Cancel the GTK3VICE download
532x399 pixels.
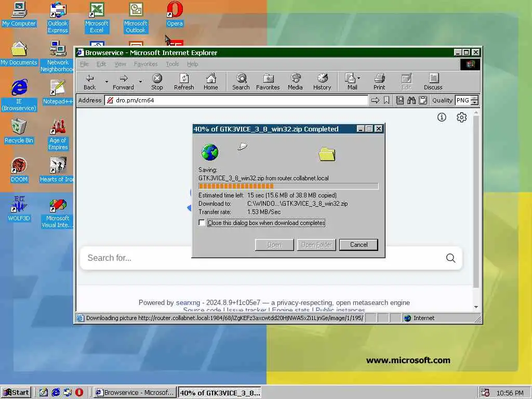[x=358, y=245]
